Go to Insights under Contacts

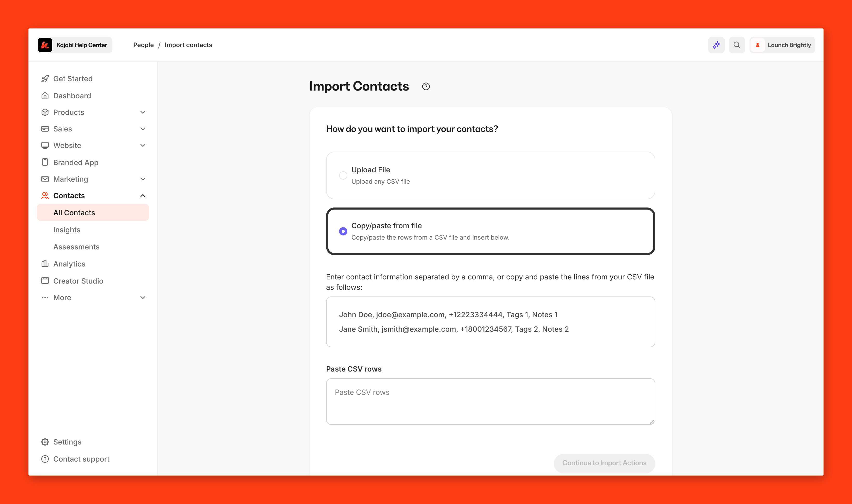(67, 230)
